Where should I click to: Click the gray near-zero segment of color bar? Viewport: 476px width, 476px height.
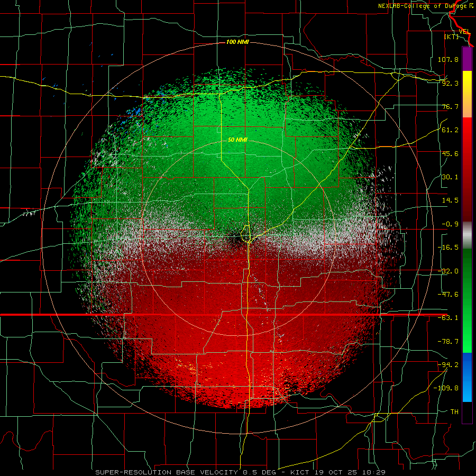point(467,235)
